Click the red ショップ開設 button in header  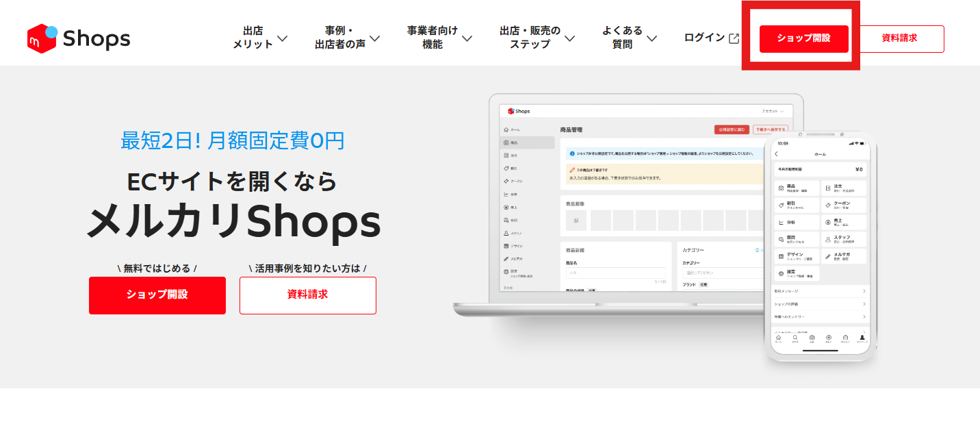[x=803, y=38]
